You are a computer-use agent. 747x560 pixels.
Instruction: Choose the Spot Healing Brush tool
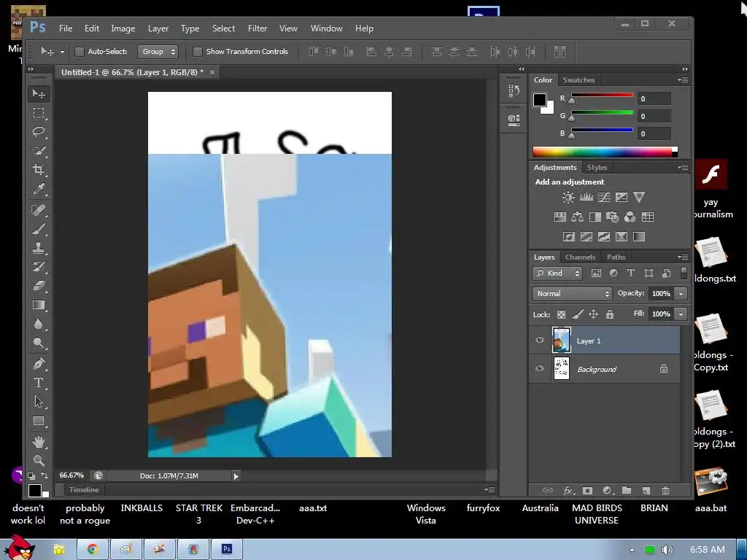(39, 210)
